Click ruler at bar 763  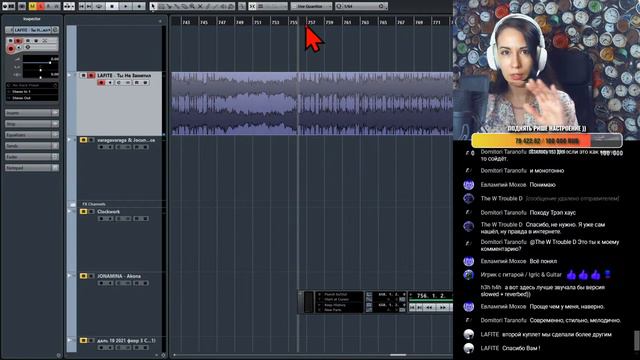365,22
